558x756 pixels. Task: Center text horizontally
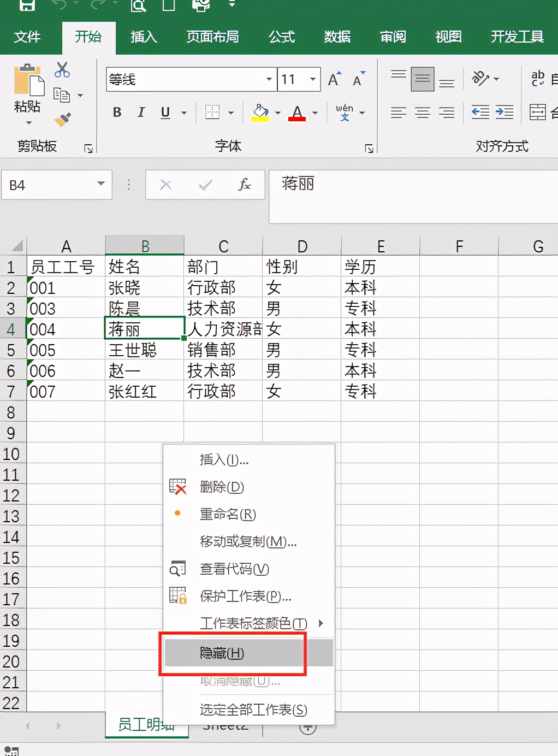coord(423,113)
